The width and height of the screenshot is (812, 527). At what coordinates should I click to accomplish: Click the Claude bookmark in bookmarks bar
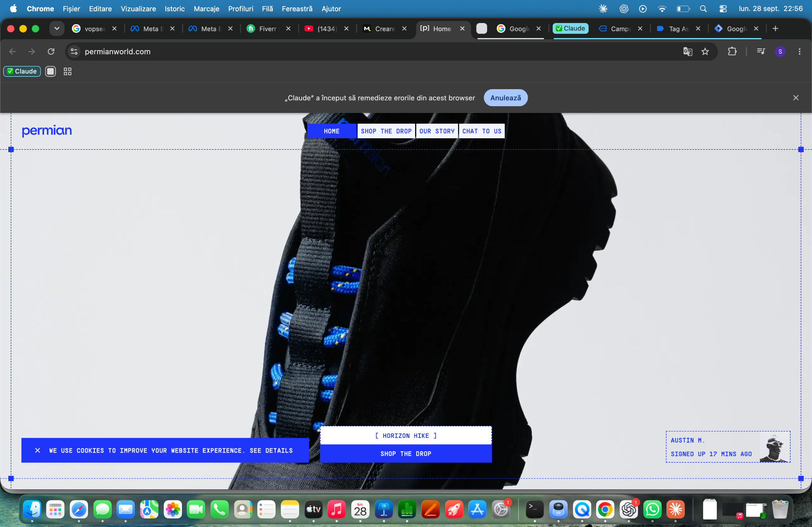coord(22,71)
